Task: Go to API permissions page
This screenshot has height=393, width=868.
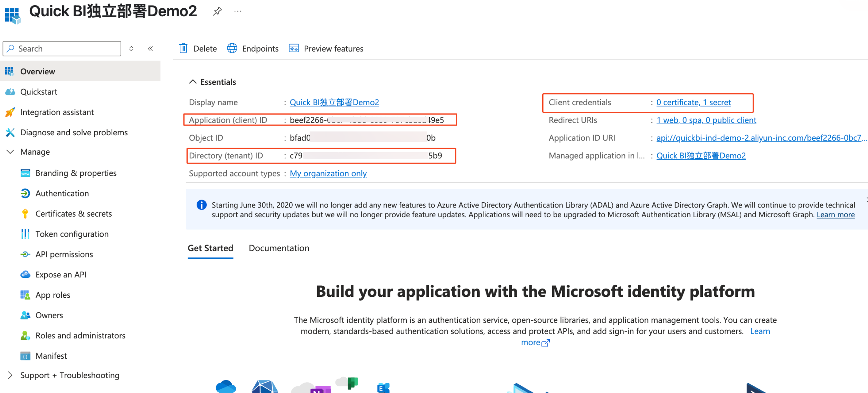Action: [x=64, y=255]
